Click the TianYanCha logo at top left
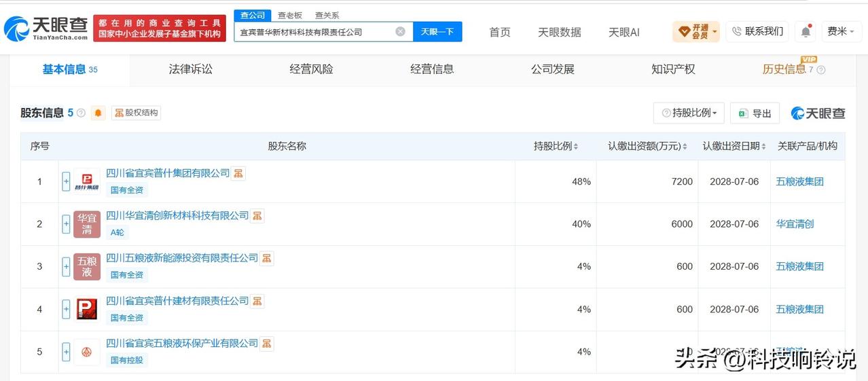868x381 pixels. [46, 29]
